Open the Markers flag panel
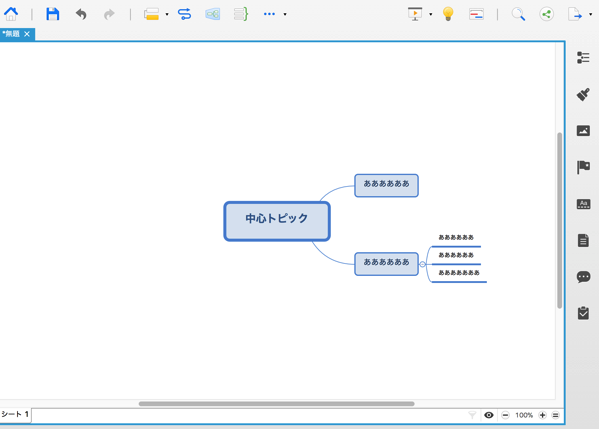This screenshot has width=599, height=429. (583, 167)
